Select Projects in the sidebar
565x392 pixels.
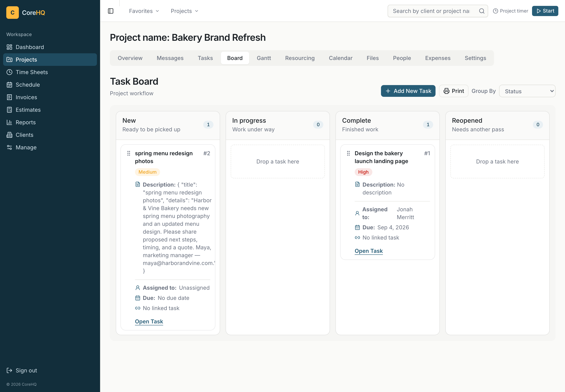click(x=50, y=59)
